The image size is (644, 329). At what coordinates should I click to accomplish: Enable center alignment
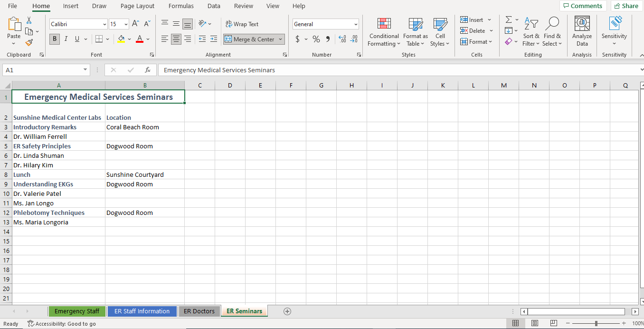(176, 39)
